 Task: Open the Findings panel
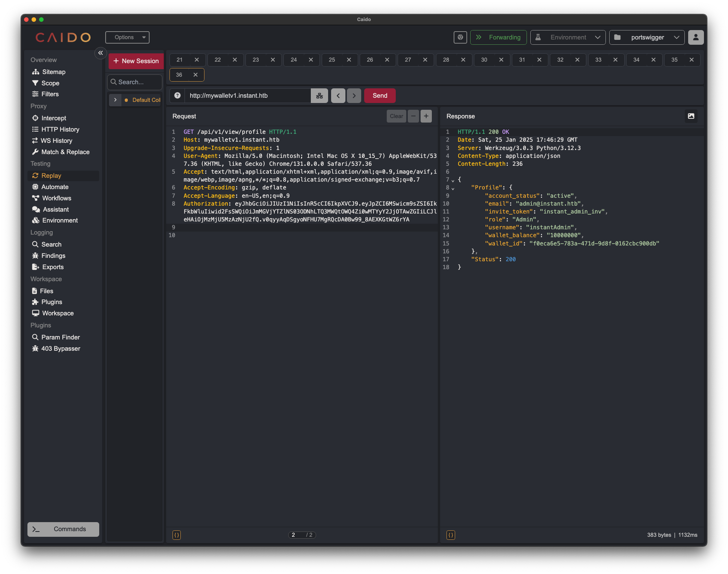pos(53,256)
